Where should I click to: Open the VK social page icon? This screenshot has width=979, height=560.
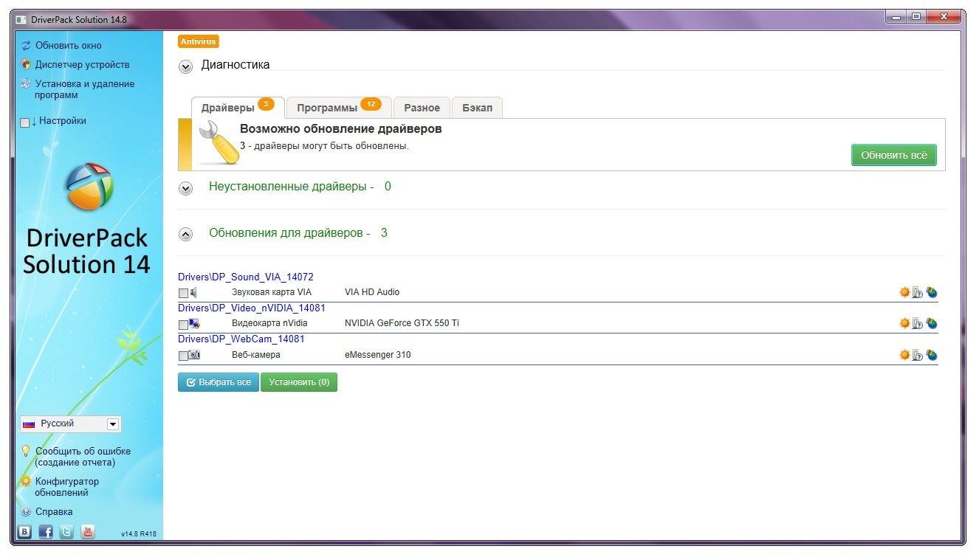point(25,531)
